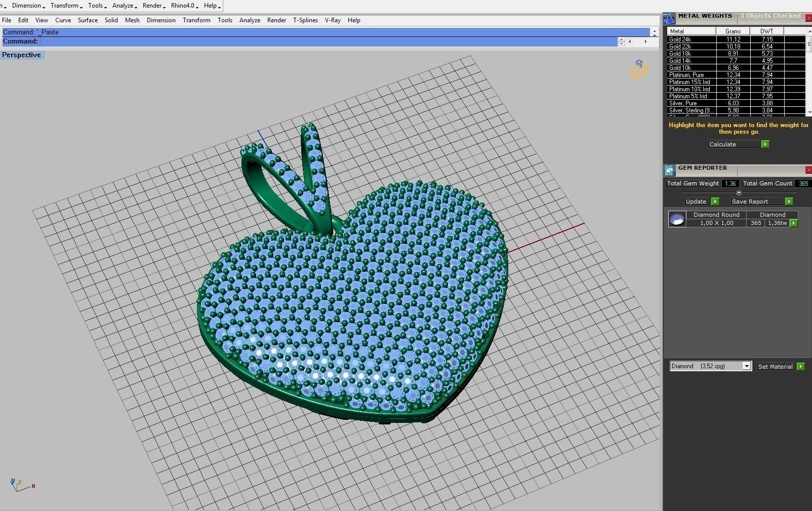Open the Mesh menu
Screen dimensions: 812x511
pyautogui.click(x=132, y=20)
